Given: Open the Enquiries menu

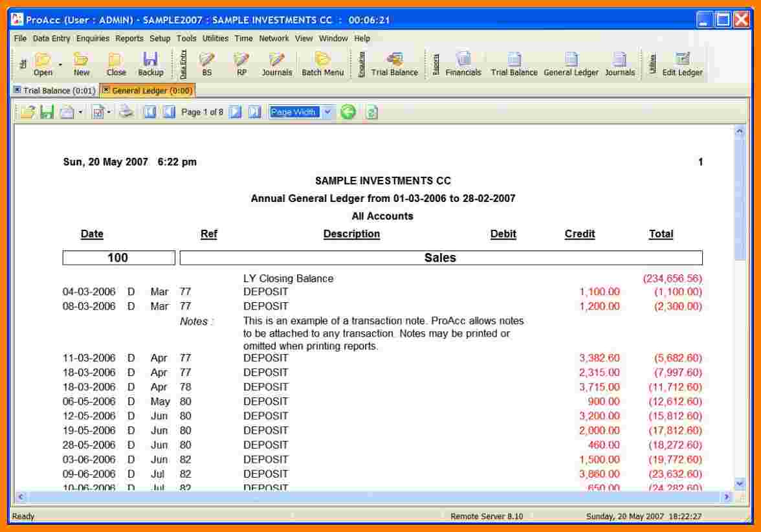Looking at the screenshot, I should click(93, 38).
